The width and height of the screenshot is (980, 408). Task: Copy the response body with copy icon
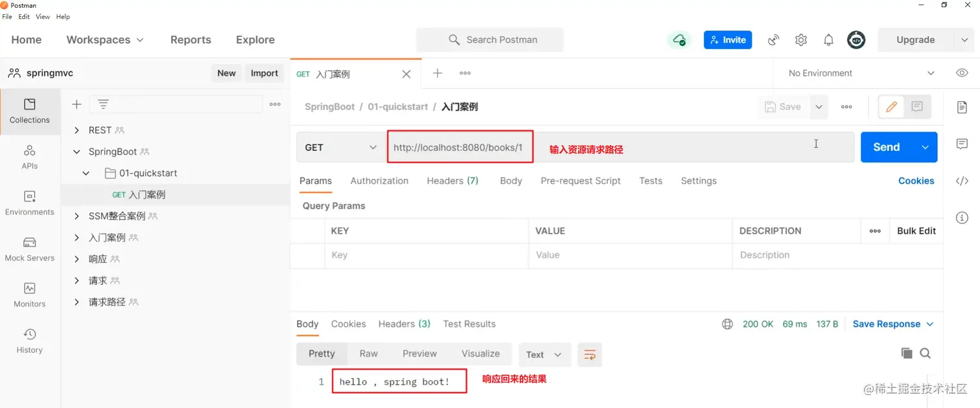[907, 353]
